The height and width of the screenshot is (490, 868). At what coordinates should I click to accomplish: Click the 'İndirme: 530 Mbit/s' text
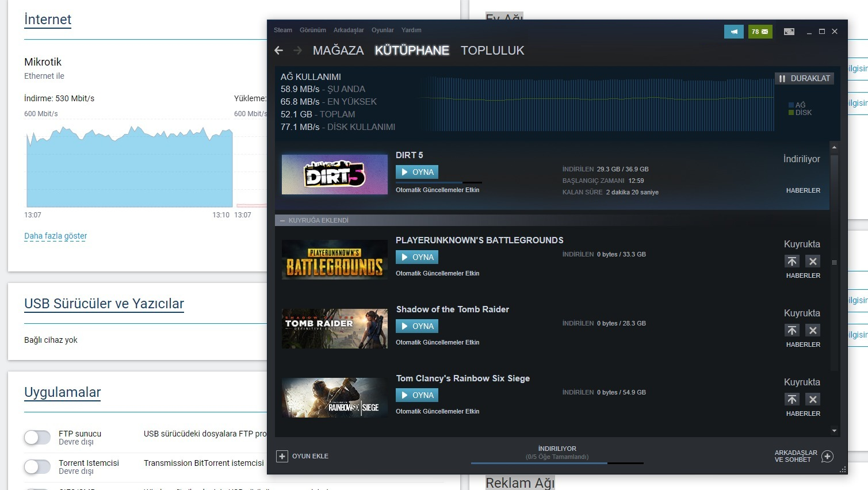(59, 98)
